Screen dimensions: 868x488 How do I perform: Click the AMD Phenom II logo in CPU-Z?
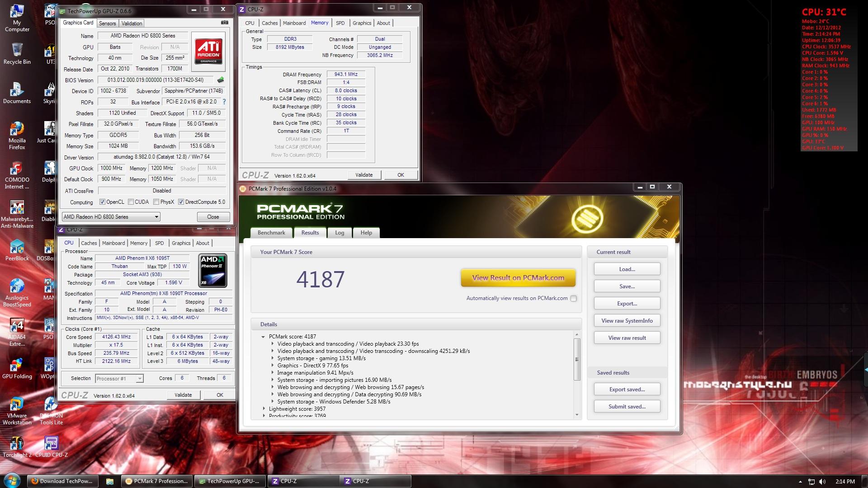tap(212, 271)
